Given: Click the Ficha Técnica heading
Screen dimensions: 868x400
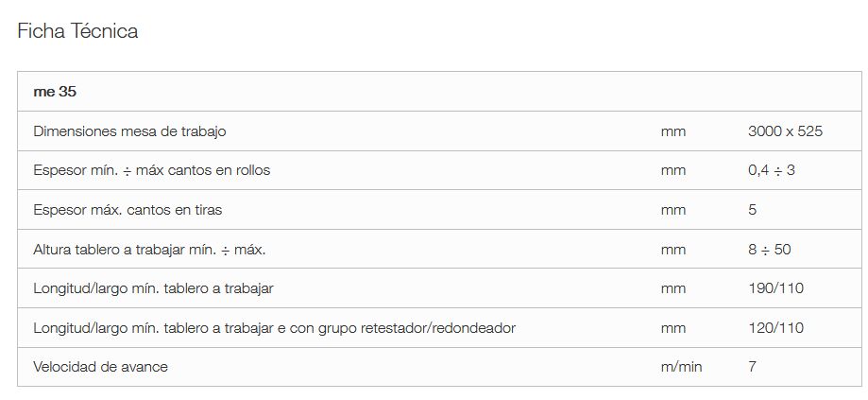Looking at the screenshot, I should coord(77,31).
